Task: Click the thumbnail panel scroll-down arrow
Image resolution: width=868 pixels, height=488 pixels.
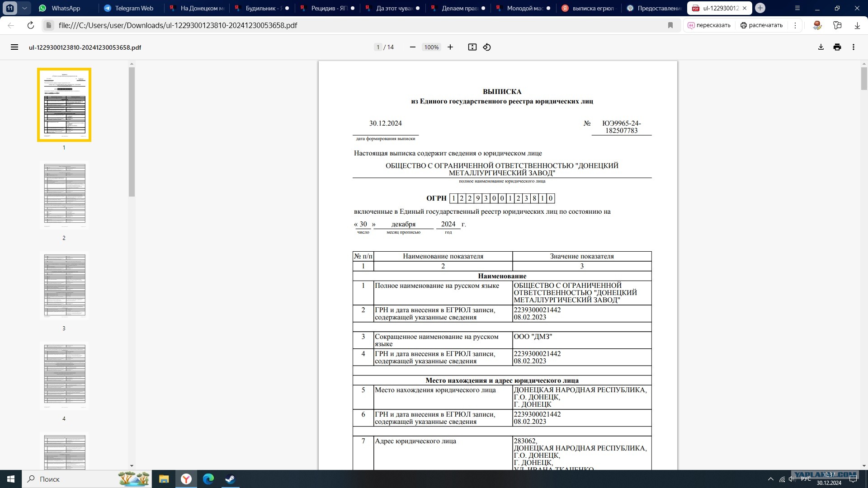Action: pos(132,465)
